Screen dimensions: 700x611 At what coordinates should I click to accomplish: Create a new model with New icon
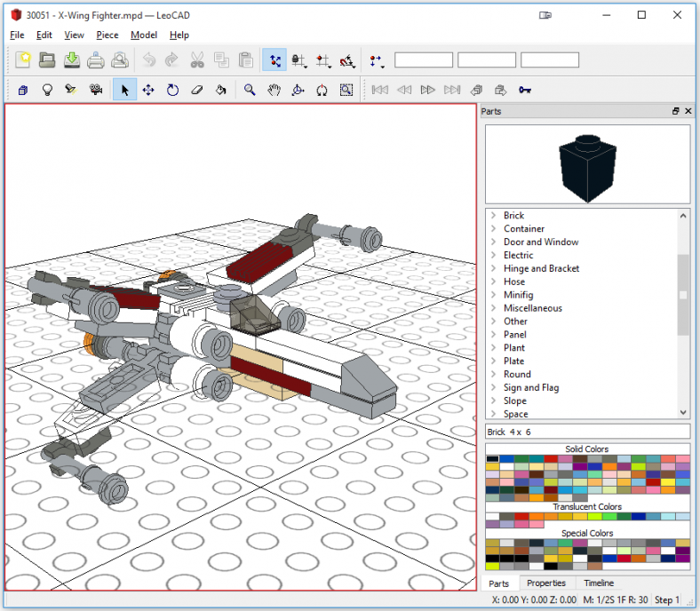[23, 60]
